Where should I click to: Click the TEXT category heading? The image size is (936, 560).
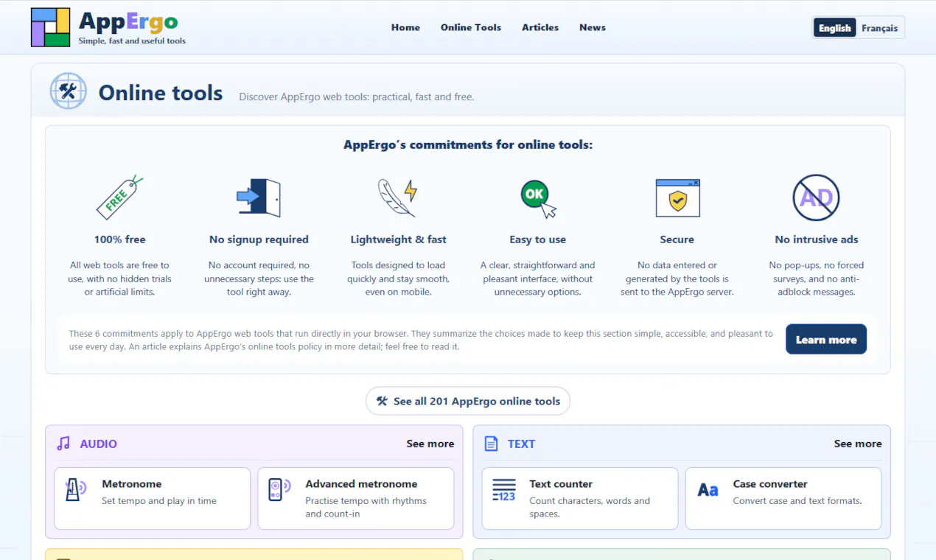coord(521,444)
